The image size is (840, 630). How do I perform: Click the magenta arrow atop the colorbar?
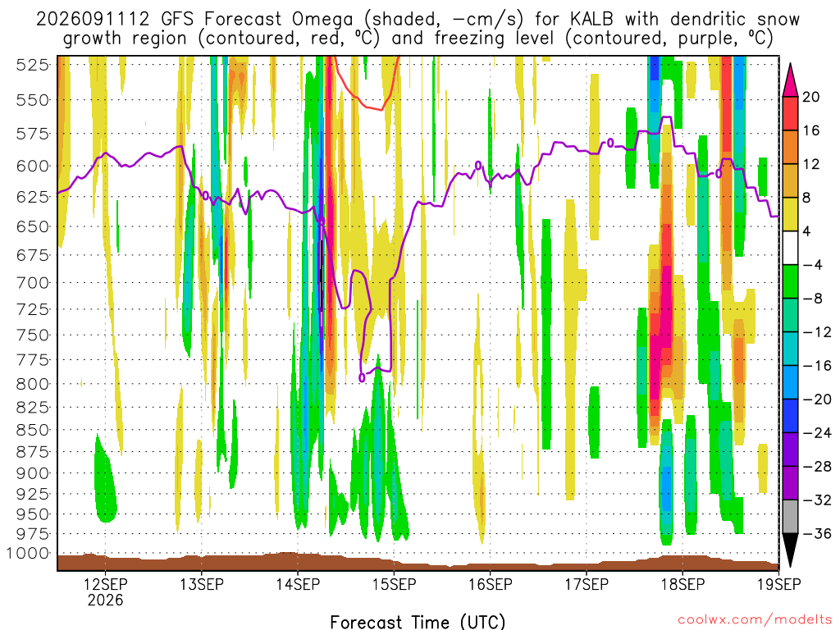[790, 80]
